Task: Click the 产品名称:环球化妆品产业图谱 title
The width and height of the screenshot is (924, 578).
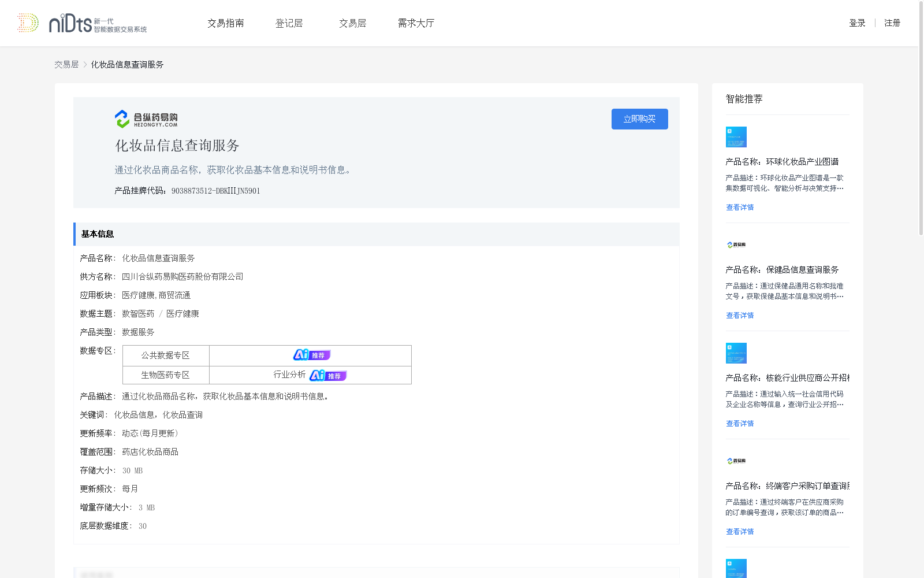Action: pos(782,162)
